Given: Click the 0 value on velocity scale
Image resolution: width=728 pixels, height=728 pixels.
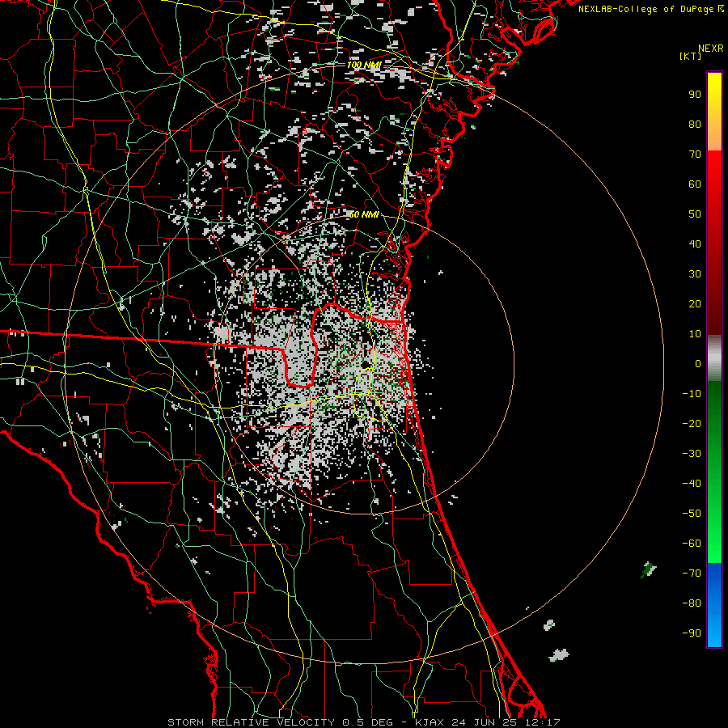Looking at the screenshot, I should point(698,363).
